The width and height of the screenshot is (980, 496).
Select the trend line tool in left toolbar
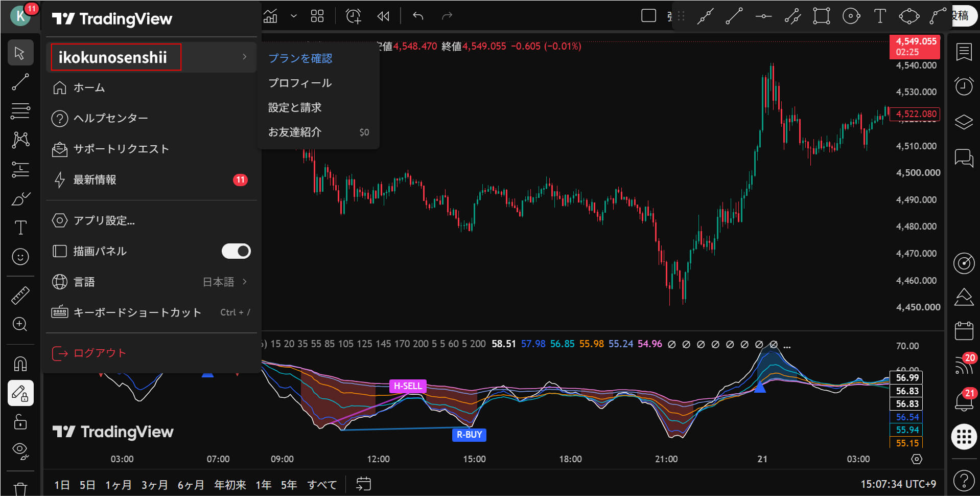click(x=20, y=82)
